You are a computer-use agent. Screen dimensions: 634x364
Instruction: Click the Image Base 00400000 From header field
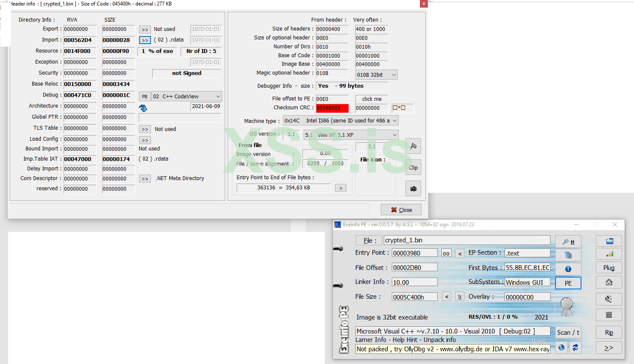pos(332,64)
